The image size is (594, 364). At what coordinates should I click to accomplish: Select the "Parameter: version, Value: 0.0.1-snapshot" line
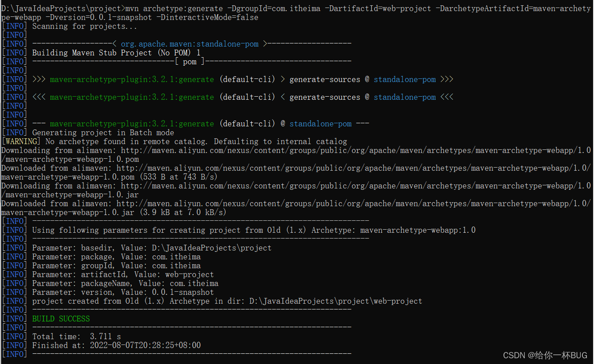tap(108, 292)
